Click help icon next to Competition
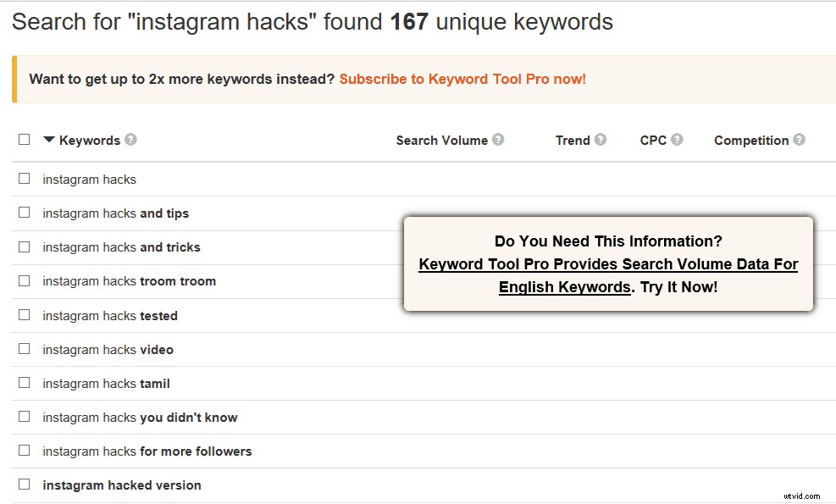Screen dimensions: 836x504 point(799,140)
